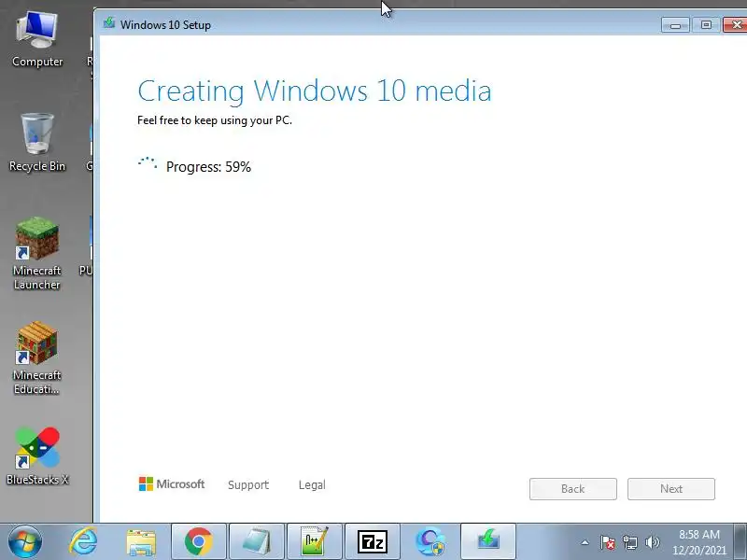Open the globe with shield taskbar icon
The height and width of the screenshot is (560, 747).
pyautogui.click(x=430, y=541)
